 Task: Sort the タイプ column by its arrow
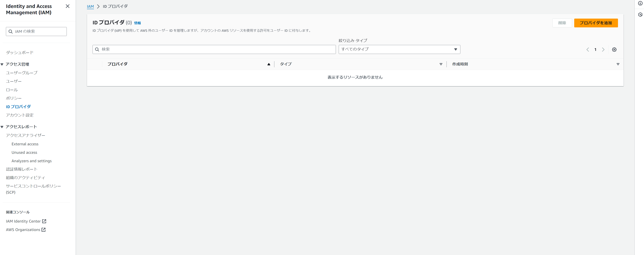point(441,64)
